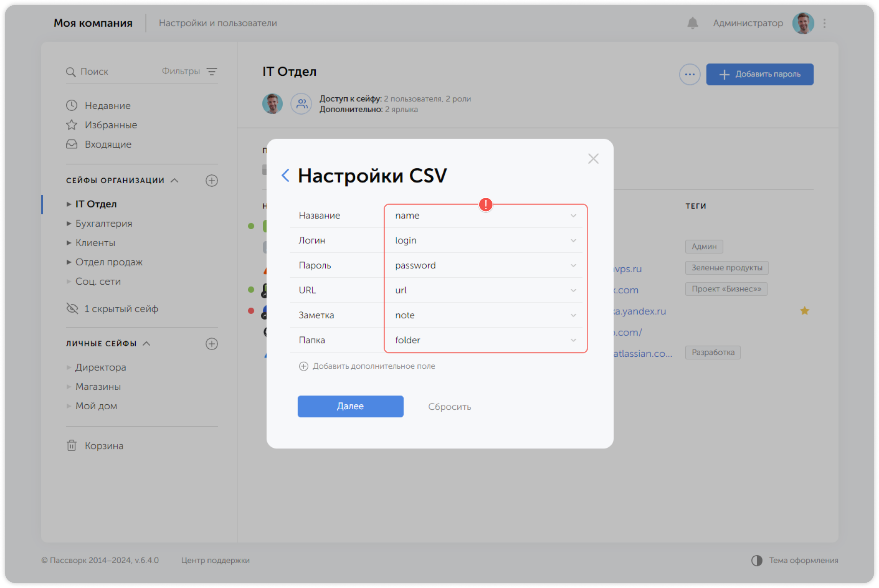879x588 pixels.
Task: Open the ellipsis actions menu near Добавить пароль
Action: [x=689, y=74]
